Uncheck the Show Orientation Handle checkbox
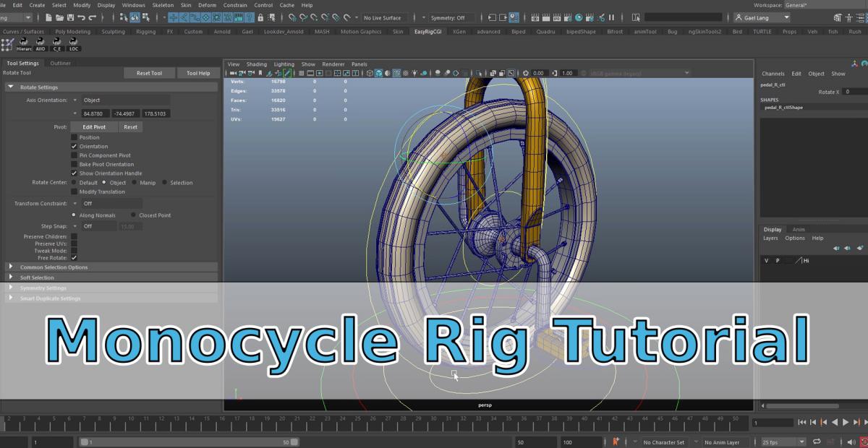 click(74, 173)
